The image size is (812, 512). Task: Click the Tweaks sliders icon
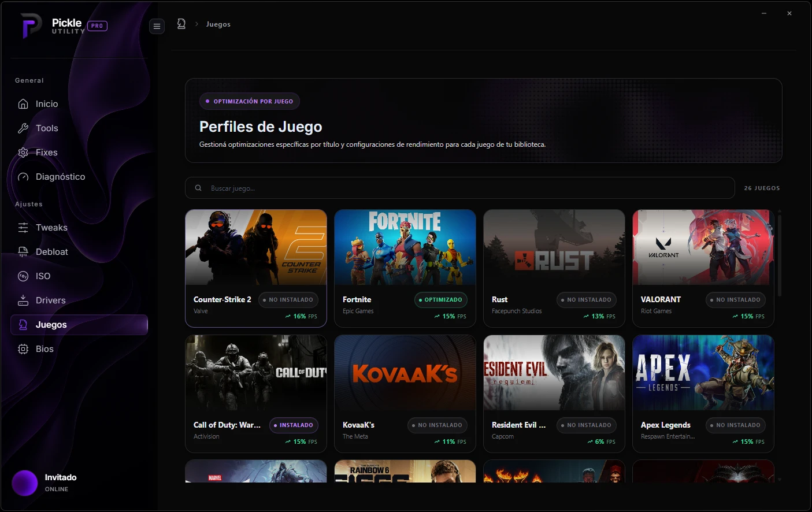coord(23,228)
